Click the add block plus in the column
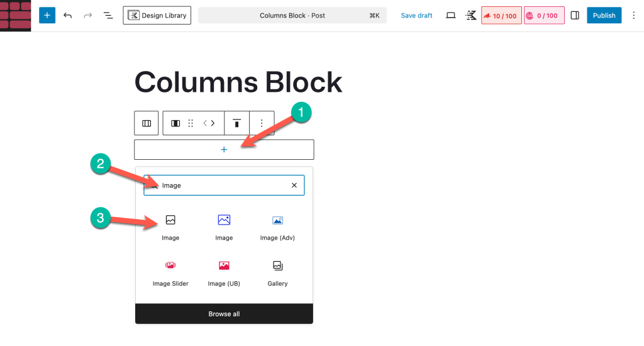Viewport: 644px width, 346px height. point(224,150)
